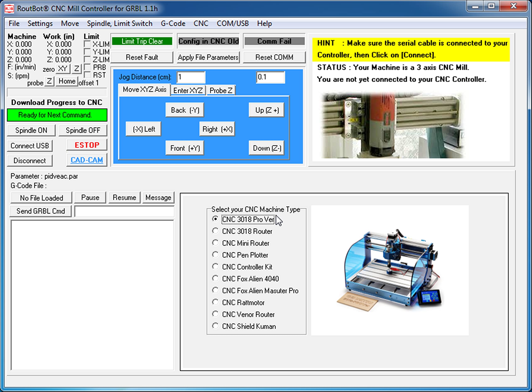Toggle the Y-LIM checkbox
Image resolution: width=532 pixels, height=392 pixels.
[87, 51]
